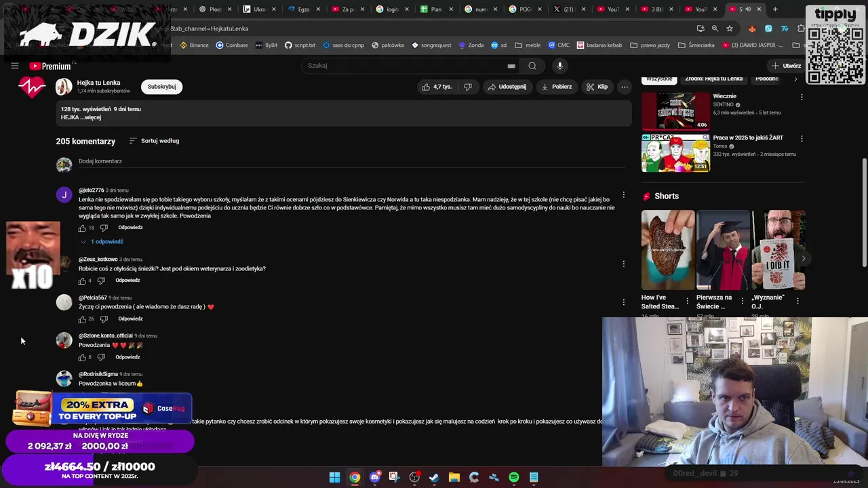Dislike the @Zeus_kotkowo comment

pos(101,281)
